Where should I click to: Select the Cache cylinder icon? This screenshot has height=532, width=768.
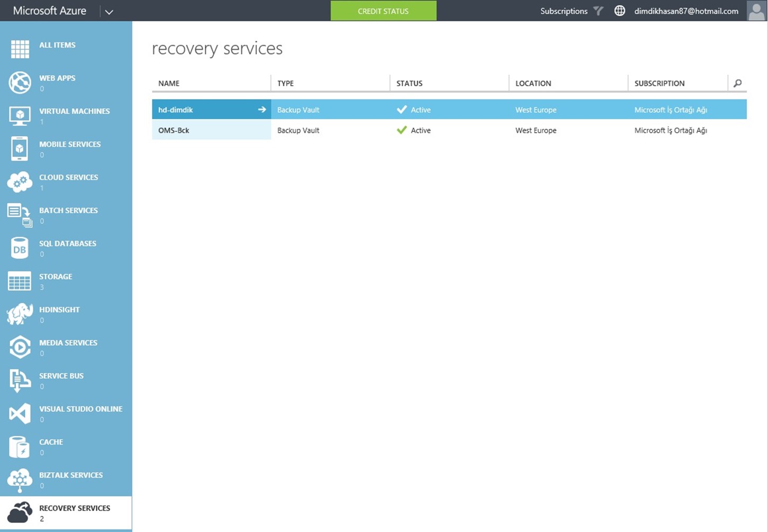20,447
